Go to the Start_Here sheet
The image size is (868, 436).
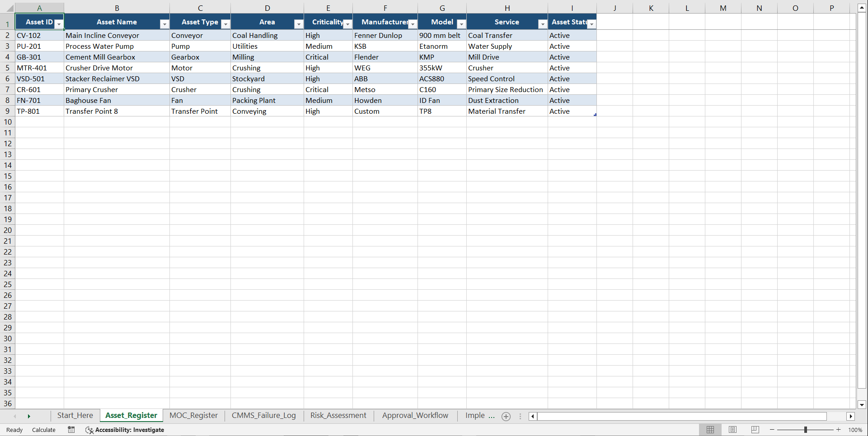pos(75,415)
